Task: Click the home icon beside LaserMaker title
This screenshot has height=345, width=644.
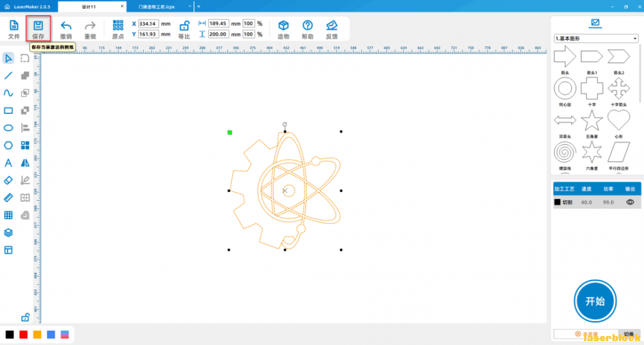Action: 7,6
